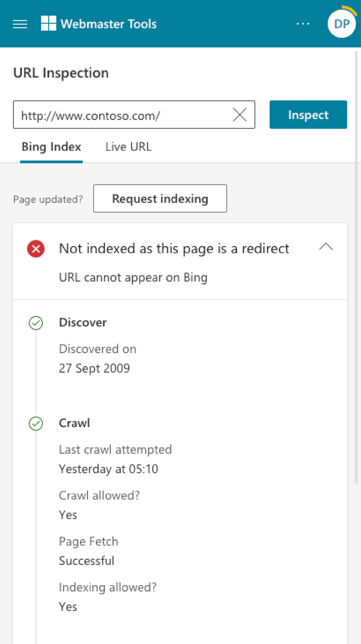Screen dimensions: 361x644
Task: Click the green Crawl checkmark icon
Action: 36,424
